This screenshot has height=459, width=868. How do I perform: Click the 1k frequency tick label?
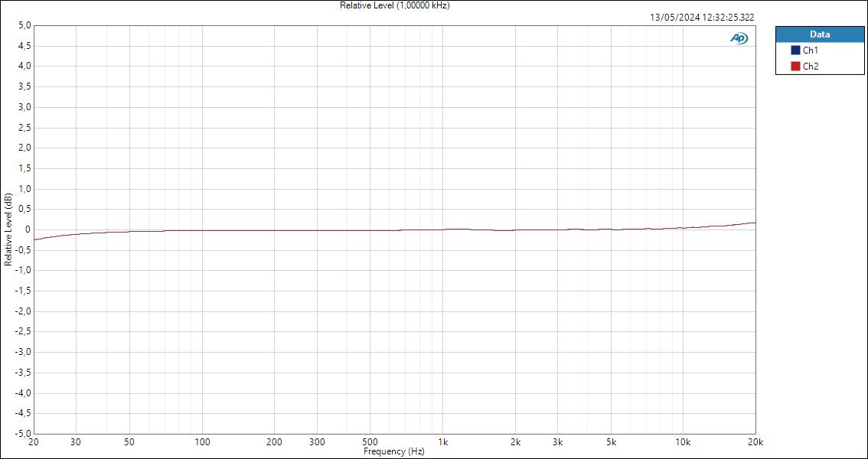(442, 441)
